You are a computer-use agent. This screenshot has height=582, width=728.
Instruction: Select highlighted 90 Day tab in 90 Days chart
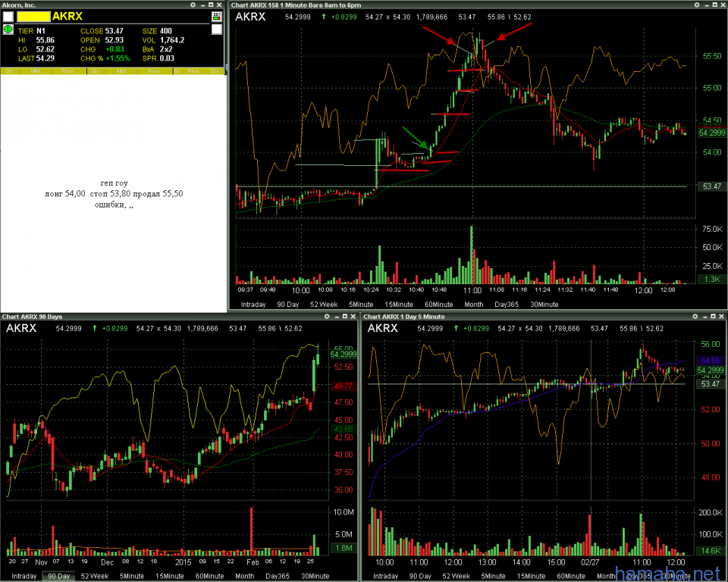coord(59,576)
